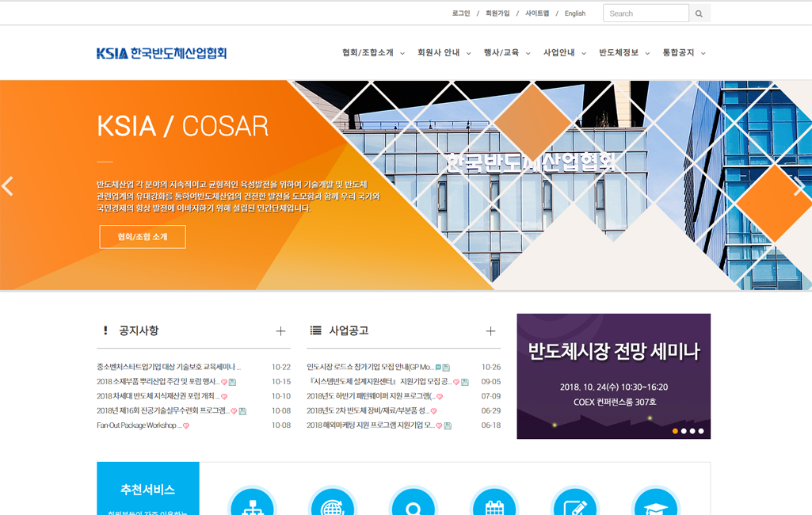Open the 반도체시장 전망 세미나 banner

[614, 376]
